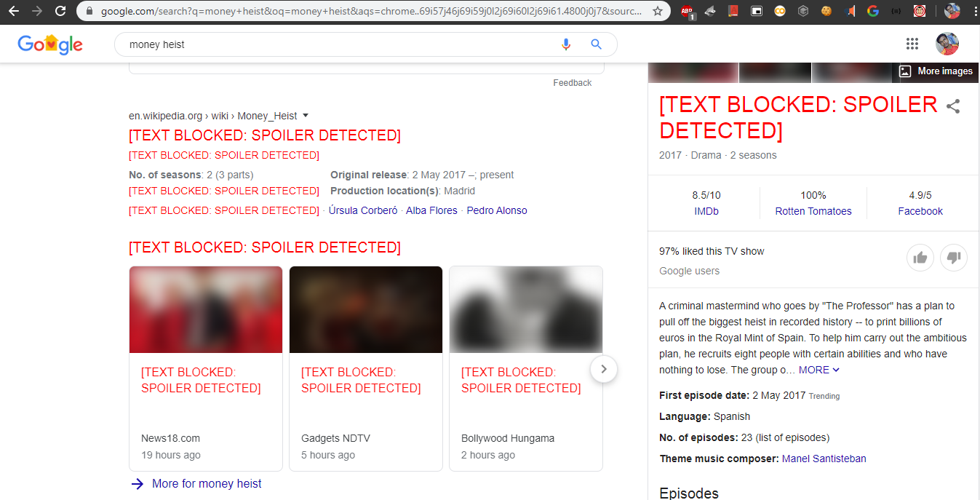Click '2017 · Drama · 2 seasons' text

click(717, 155)
